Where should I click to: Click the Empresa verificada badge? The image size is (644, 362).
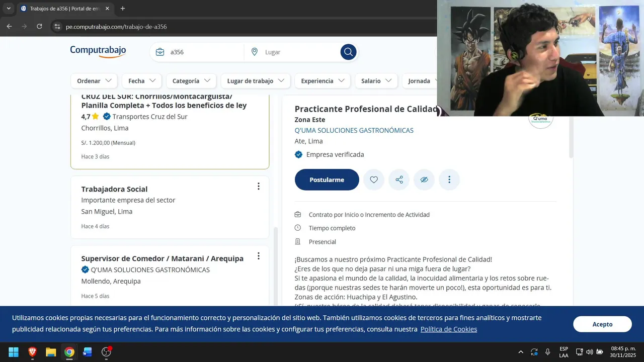point(329,154)
